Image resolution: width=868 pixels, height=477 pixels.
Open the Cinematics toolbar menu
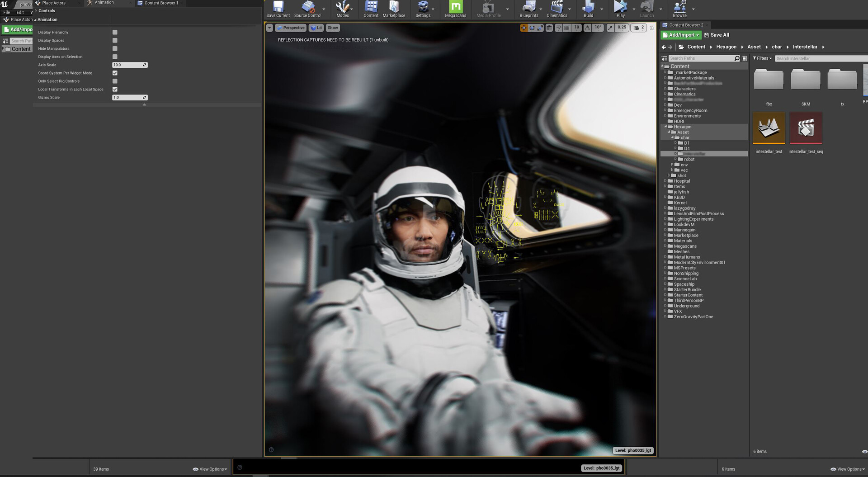coord(557,9)
